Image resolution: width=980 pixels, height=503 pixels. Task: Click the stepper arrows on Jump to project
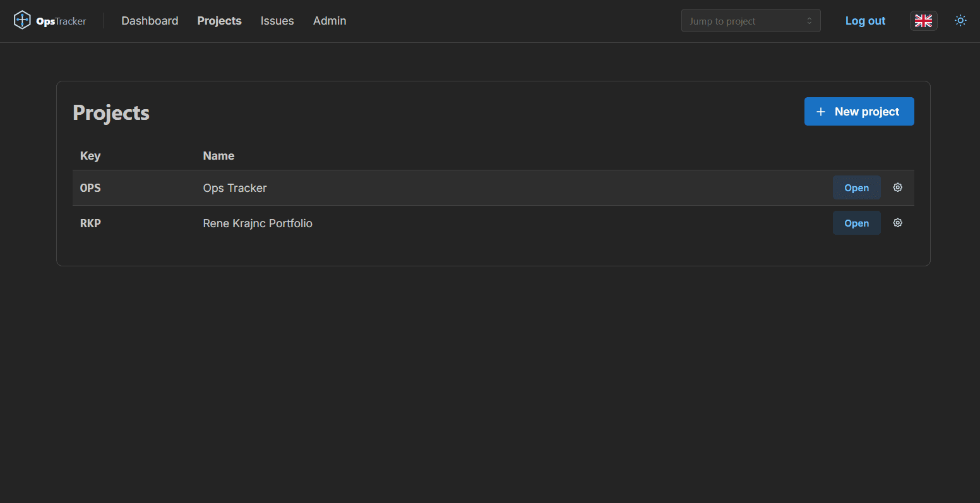tap(809, 20)
